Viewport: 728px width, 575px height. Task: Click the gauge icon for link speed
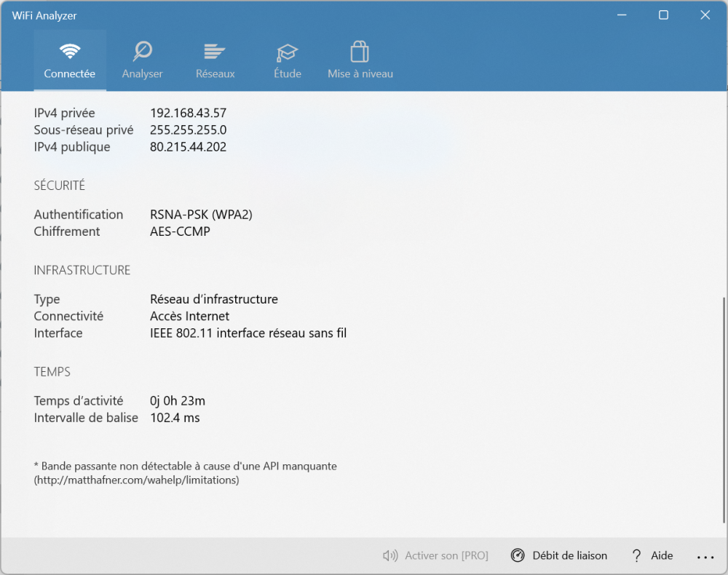coord(518,555)
